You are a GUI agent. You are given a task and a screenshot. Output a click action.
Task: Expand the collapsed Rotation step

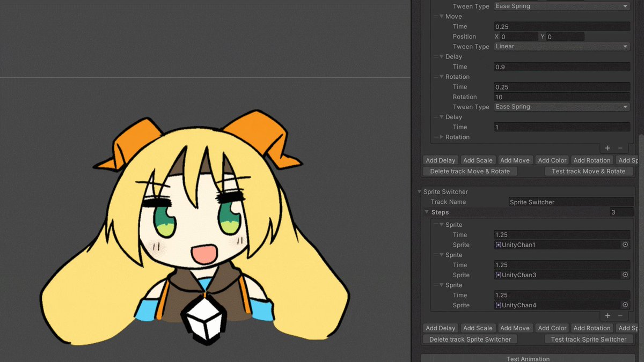(442, 137)
